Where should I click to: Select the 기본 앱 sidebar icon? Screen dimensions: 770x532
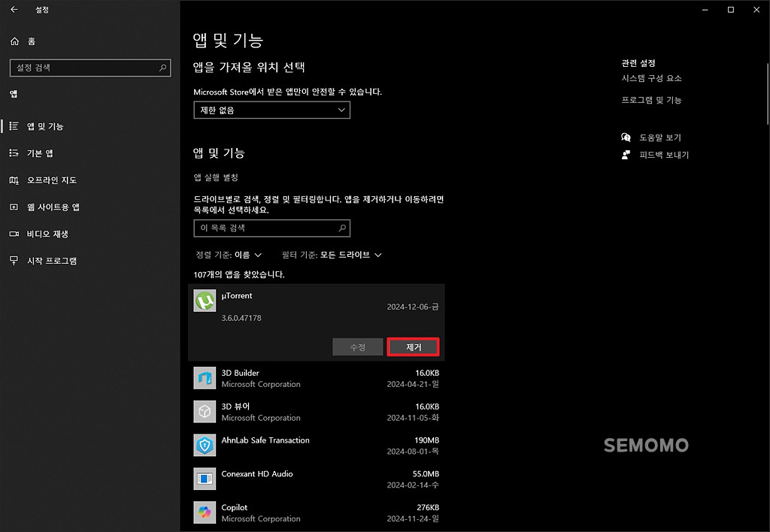(14, 153)
